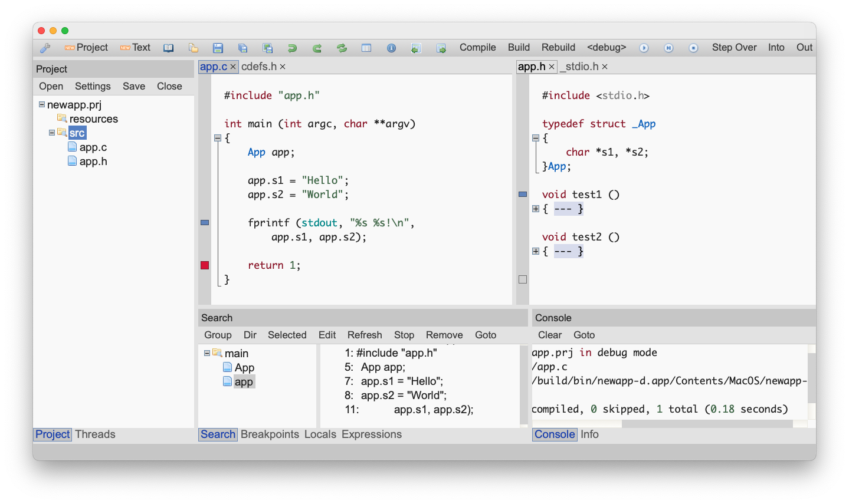Refresh using the green sync arrows icon
The height and width of the screenshot is (504, 849).
(342, 48)
